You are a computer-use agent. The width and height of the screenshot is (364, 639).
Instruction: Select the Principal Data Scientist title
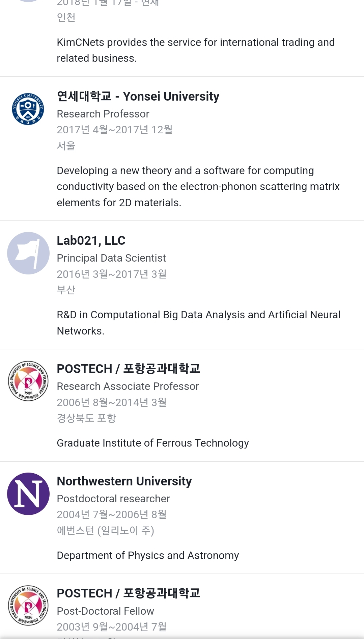[111, 258]
